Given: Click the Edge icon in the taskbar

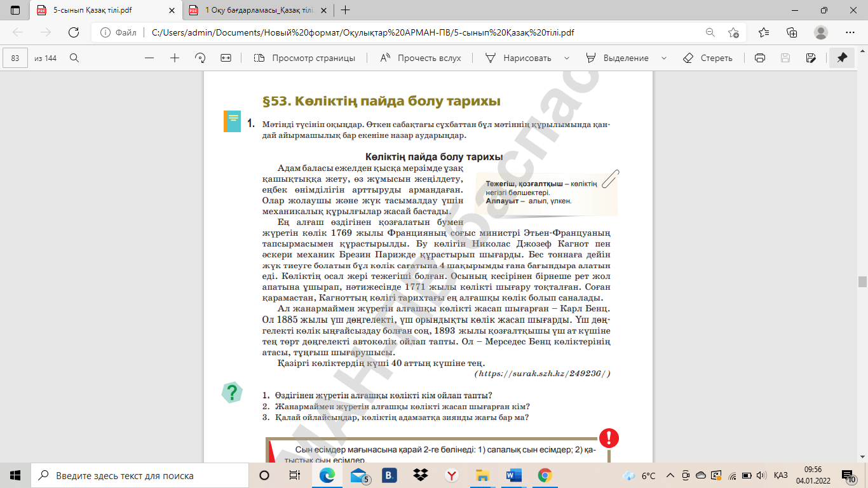Looking at the screenshot, I should click(x=327, y=475).
